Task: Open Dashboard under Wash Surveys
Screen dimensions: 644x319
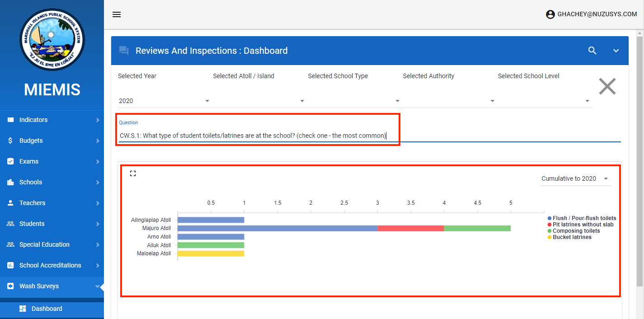Action: coord(47,309)
